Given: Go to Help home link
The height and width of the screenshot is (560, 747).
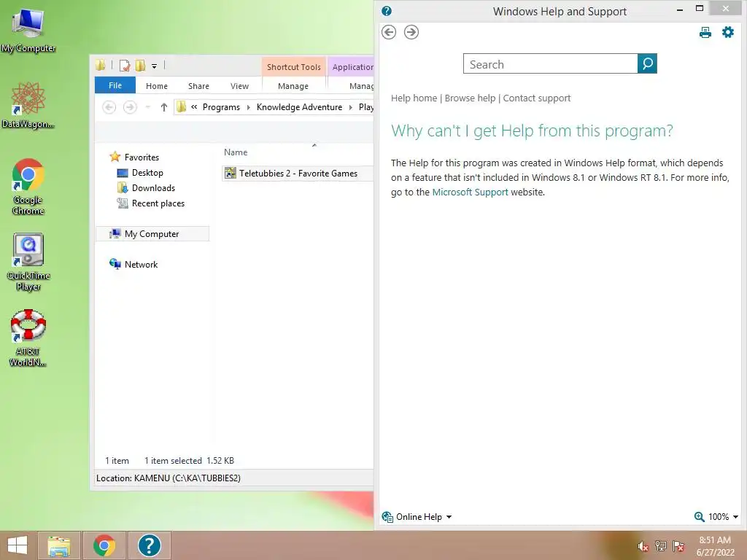Looking at the screenshot, I should [414, 98].
